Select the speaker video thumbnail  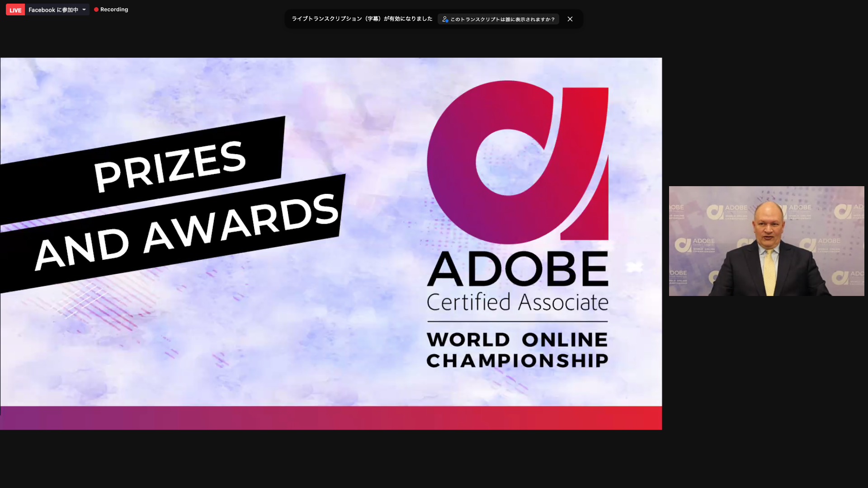click(x=766, y=241)
